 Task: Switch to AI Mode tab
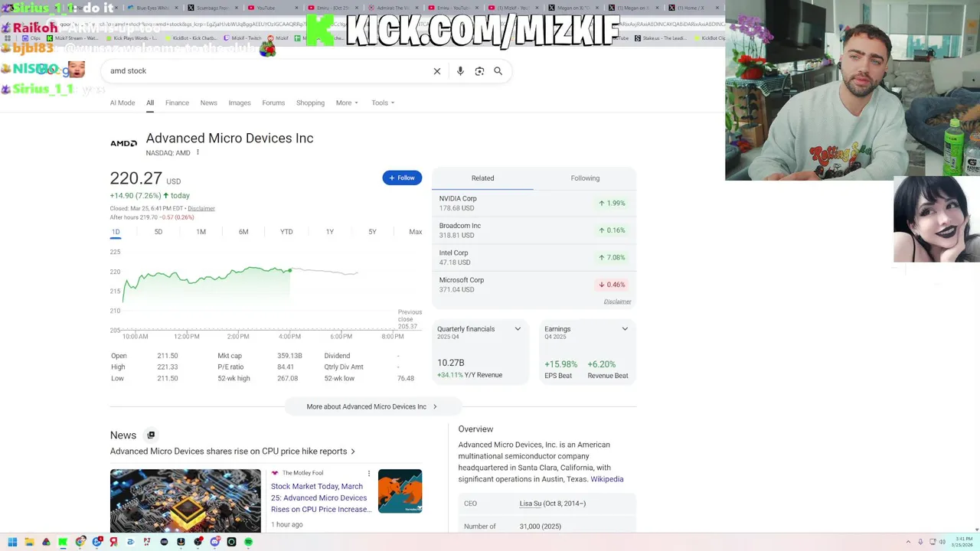[x=122, y=103]
